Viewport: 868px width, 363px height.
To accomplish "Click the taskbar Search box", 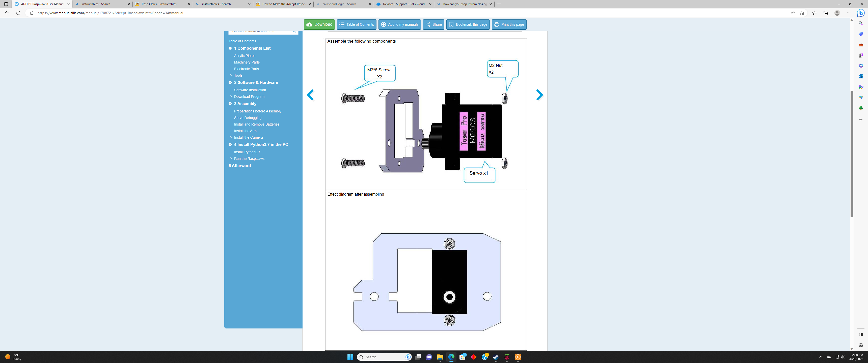I will [384, 357].
